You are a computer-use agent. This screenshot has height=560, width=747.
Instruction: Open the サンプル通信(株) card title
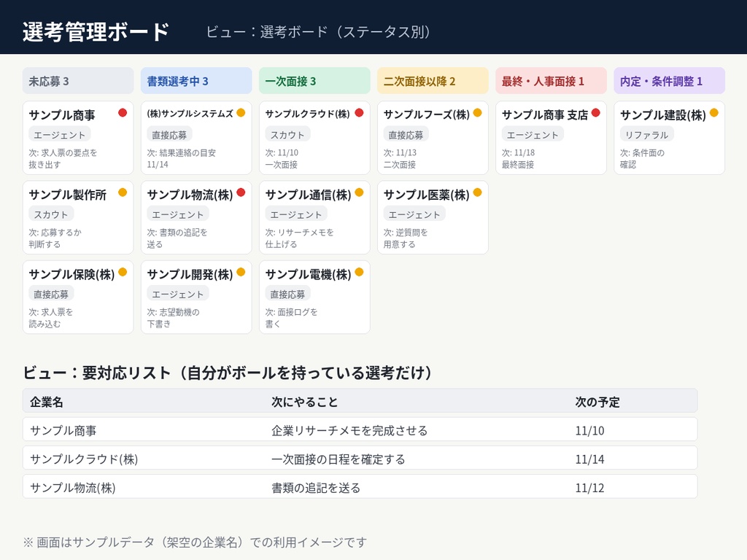pos(309,195)
